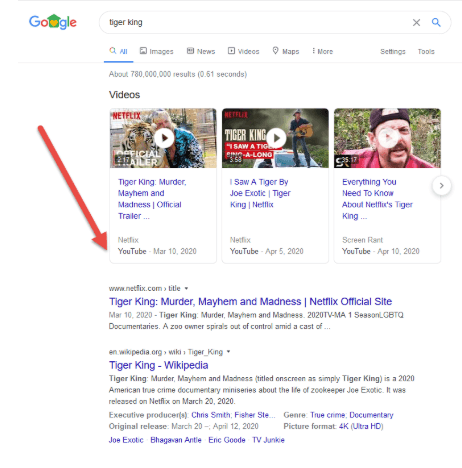Play the I Saw A Tiger sing-a-long video
Viewport: 462px width, 468px height.
pos(276,138)
